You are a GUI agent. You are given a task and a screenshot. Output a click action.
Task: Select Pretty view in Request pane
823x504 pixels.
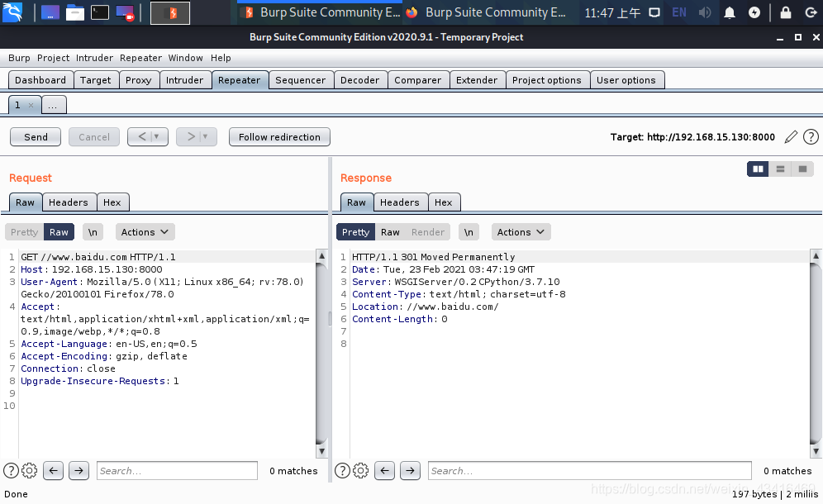pyautogui.click(x=24, y=232)
